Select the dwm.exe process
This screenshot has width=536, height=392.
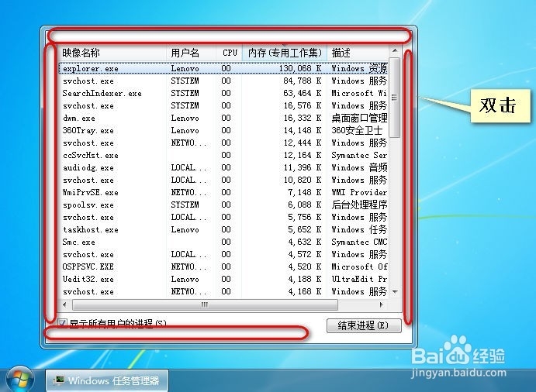tap(223, 119)
